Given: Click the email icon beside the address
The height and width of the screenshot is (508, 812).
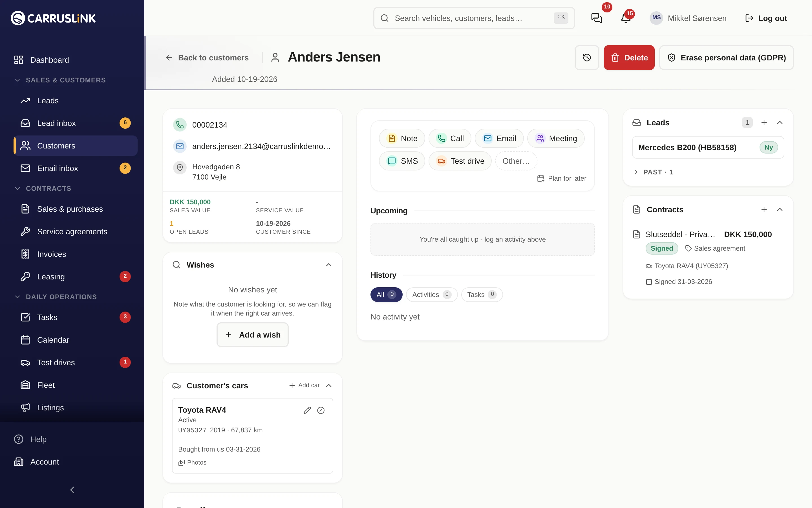Looking at the screenshot, I should point(180,146).
